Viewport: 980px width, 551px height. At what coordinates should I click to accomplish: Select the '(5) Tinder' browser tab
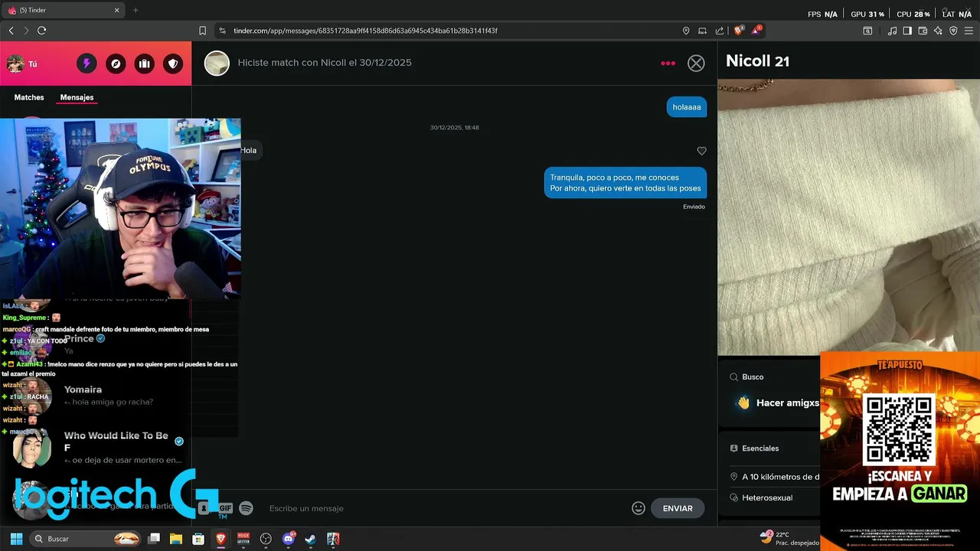(x=64, y=10)
